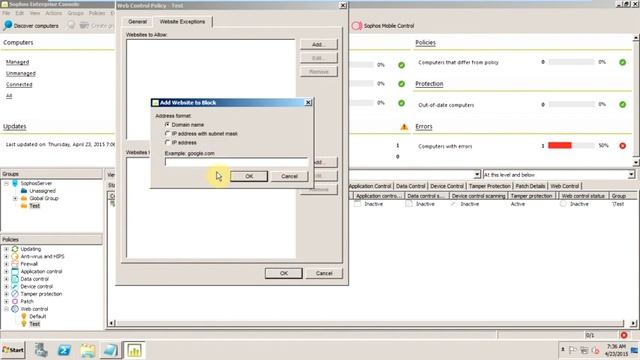
Task: Open the Data Control tab
Action: [410, 186]
